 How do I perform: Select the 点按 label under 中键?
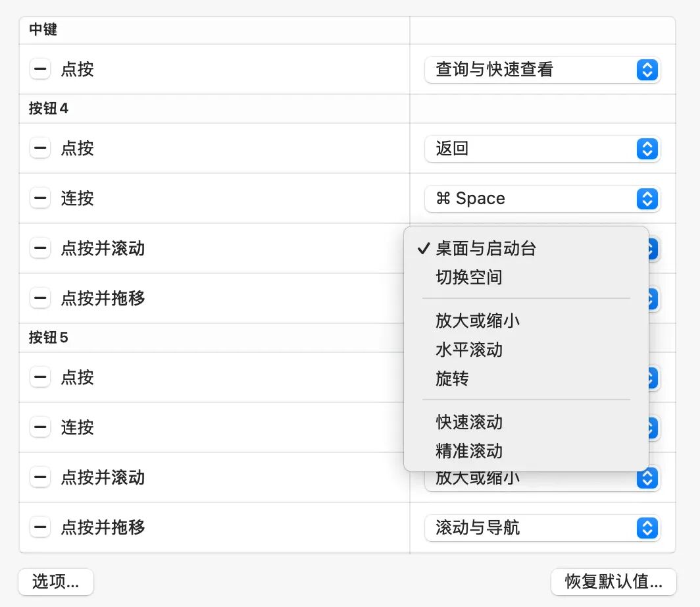point(77,70)
